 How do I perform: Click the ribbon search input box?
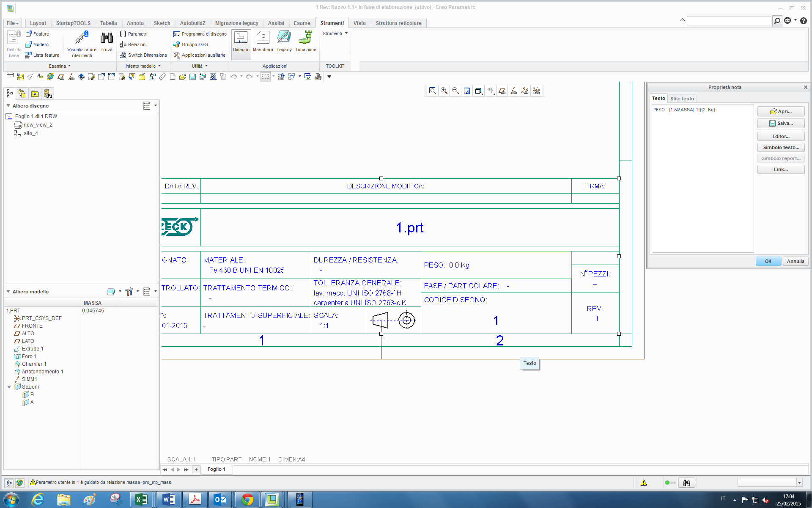[729, 21]
